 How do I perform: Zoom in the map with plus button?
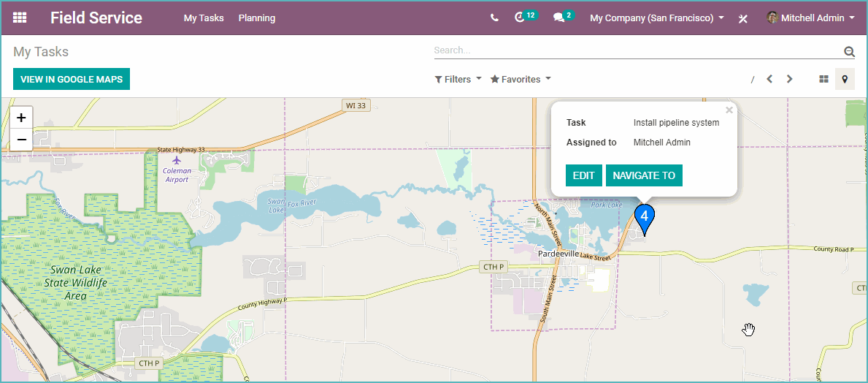click(22, 118)
